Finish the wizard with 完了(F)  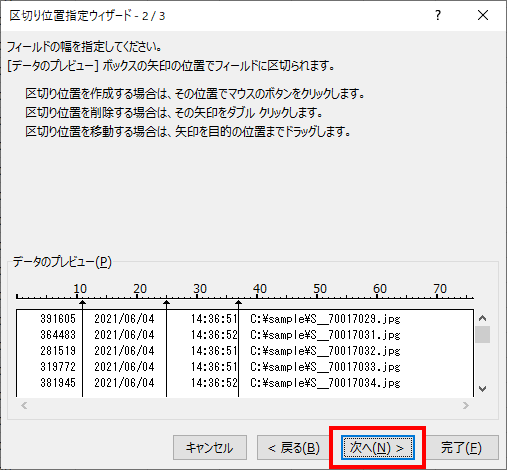462,447
